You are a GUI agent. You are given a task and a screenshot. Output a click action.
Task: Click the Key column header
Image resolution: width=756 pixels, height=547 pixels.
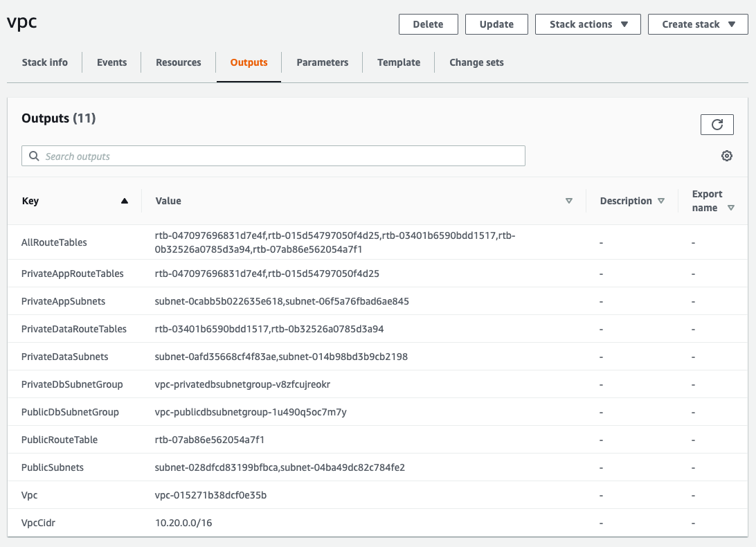[x=30, y=201]
